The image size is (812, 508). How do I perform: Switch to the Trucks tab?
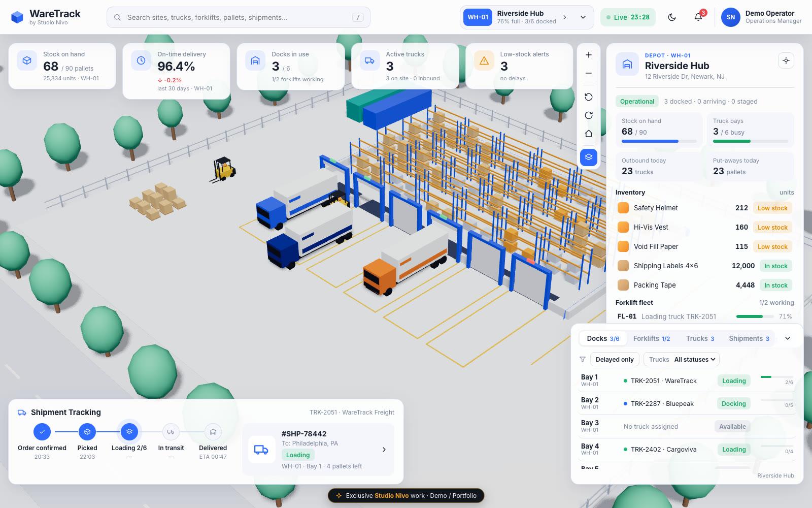700,338
